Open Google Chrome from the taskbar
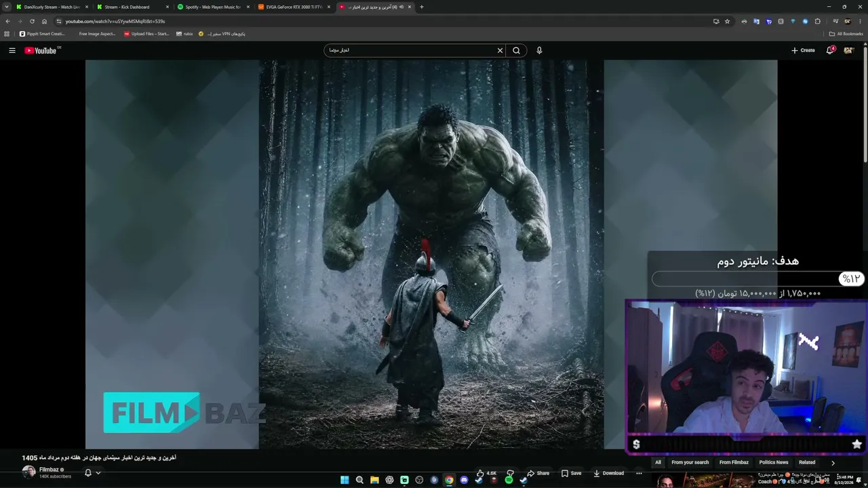Screen dimensions: 868x488 pyautogui.click(x=449, y=480)
